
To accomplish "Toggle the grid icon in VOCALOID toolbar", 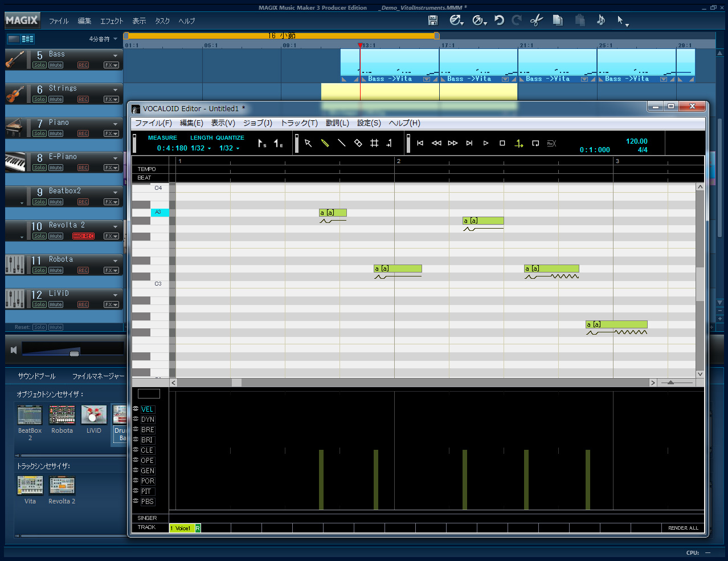I will pyautogui.click(x=374, y=143).
